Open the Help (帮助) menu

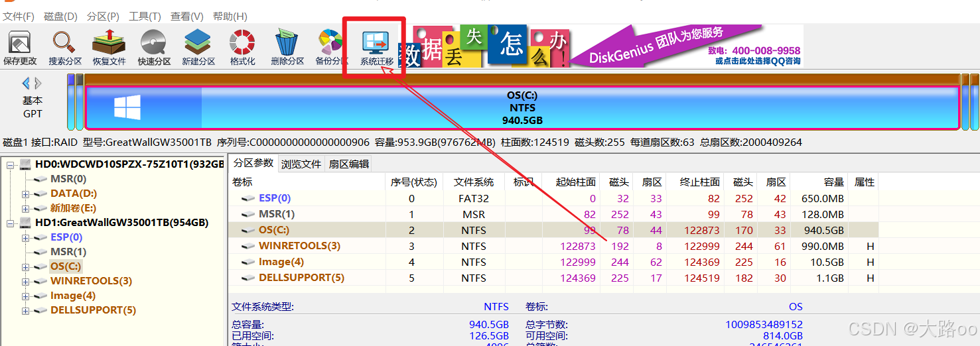pos(230,16)
